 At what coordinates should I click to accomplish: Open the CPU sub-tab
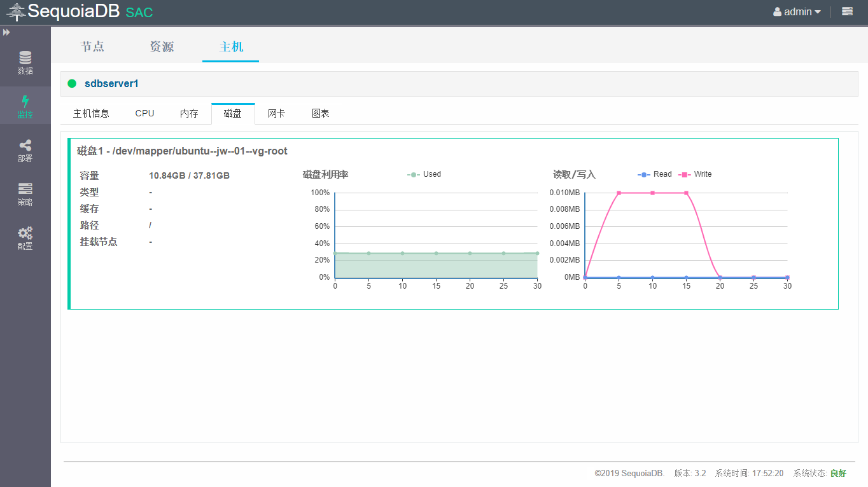[144, 113]
